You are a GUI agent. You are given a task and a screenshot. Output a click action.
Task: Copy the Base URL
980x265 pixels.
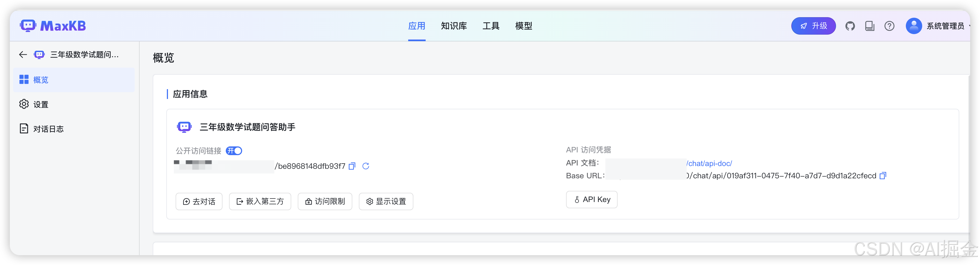pyautogui.click(x=883, y=176)
